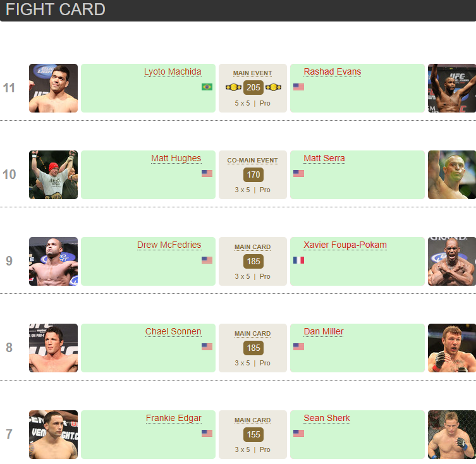Click US flag beside Sean Sherk

click(298, 433)
